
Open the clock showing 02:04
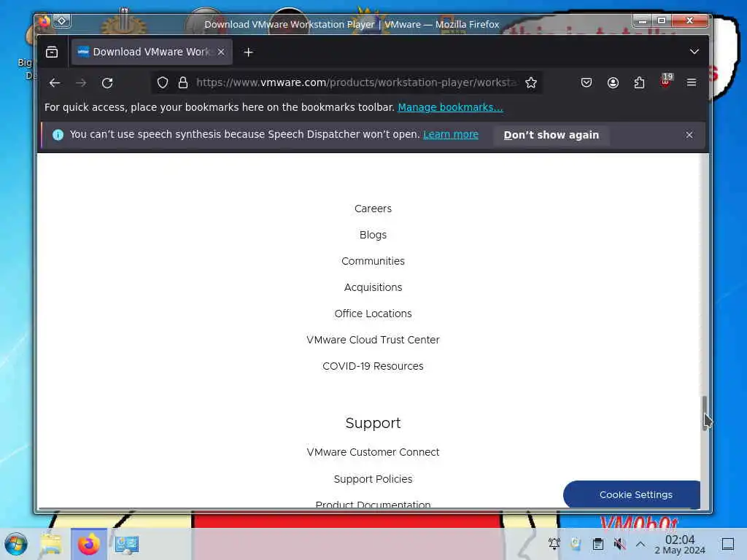[680, 544]
